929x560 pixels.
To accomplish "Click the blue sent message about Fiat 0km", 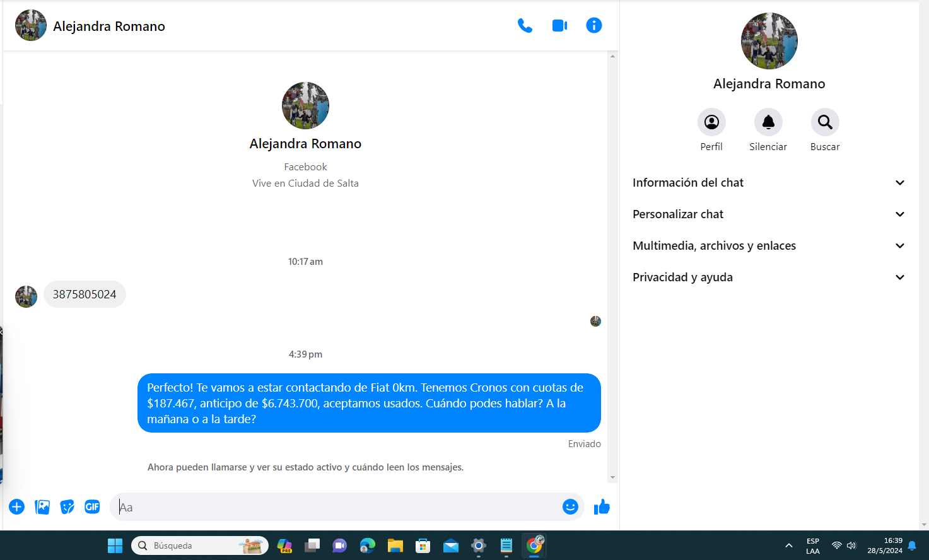I will tap(369, 403).
